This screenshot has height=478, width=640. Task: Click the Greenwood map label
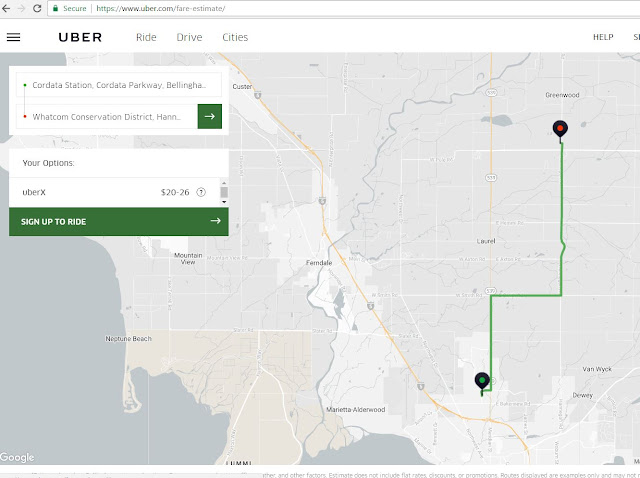[x=562, y=95]
